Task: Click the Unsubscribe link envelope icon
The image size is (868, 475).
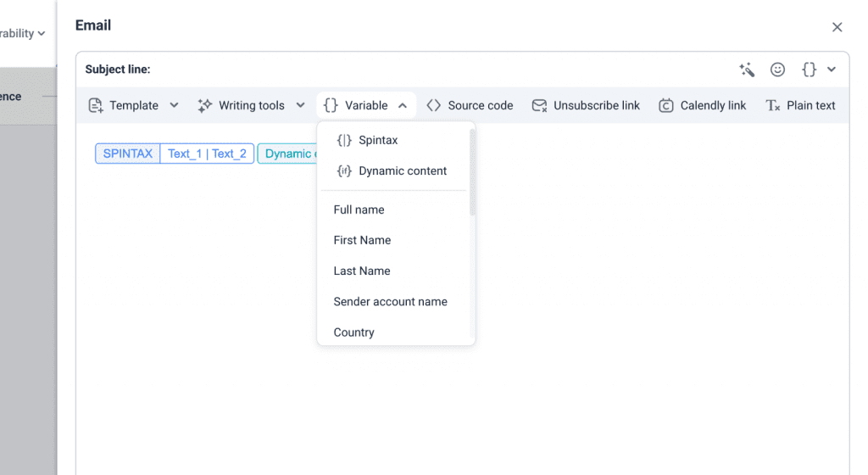Action: (539, 105)
